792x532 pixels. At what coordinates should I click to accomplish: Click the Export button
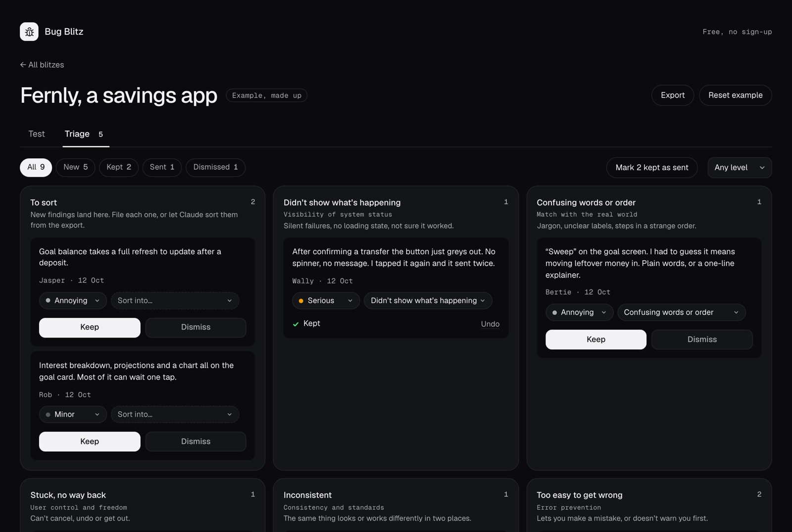[673, 96]
